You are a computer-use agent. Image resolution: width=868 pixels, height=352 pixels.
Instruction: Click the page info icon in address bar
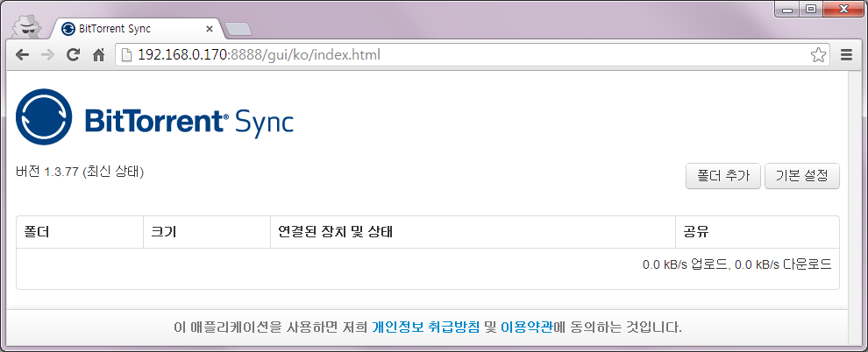coord(126,54)
